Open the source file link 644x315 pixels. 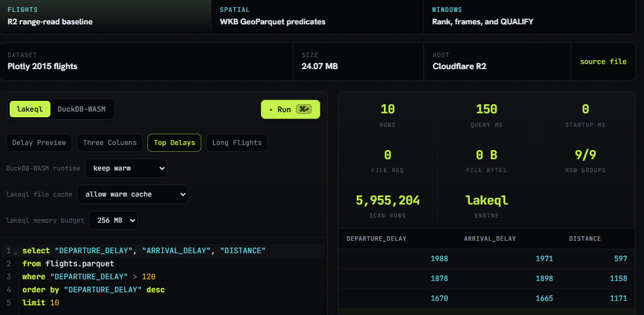coord(603,62)
